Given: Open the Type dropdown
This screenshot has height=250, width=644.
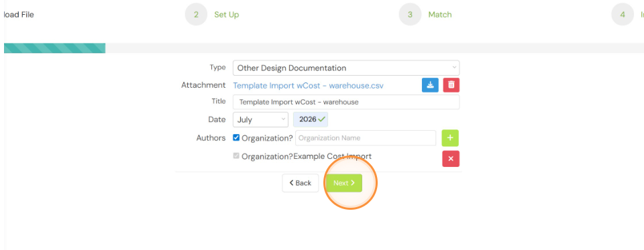Looking at the screenshot, I should (346, 68).
